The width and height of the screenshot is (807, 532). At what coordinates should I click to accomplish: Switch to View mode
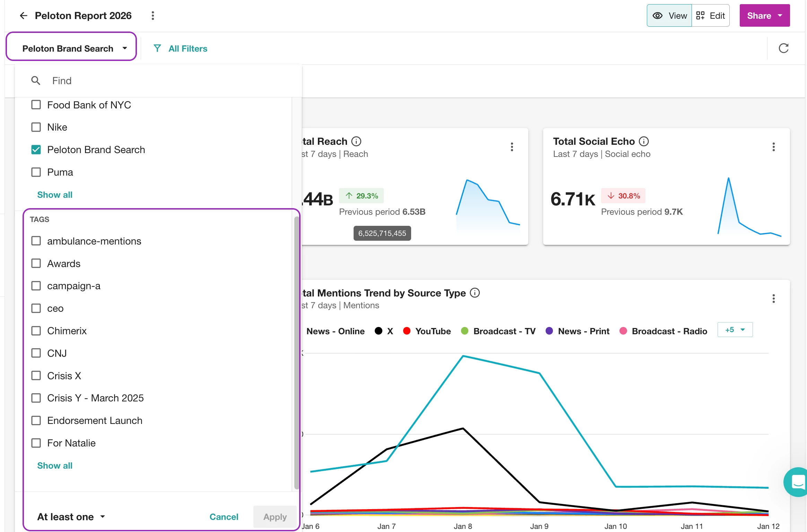669,16
